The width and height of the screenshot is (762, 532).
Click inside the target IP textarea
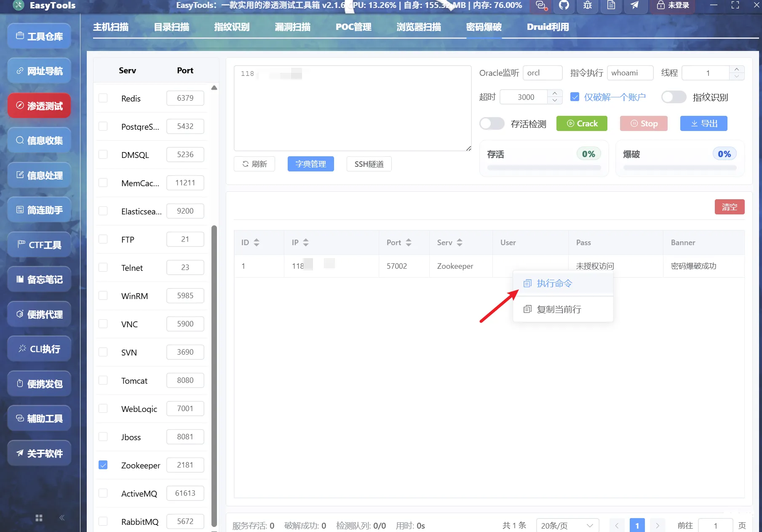[352, 107]
